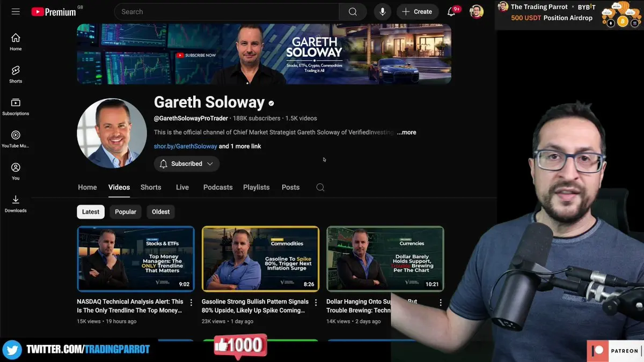The width and height of the screenshot is (644, 362).
Task: Click '1.5K videos' count text
Action: 301,118
